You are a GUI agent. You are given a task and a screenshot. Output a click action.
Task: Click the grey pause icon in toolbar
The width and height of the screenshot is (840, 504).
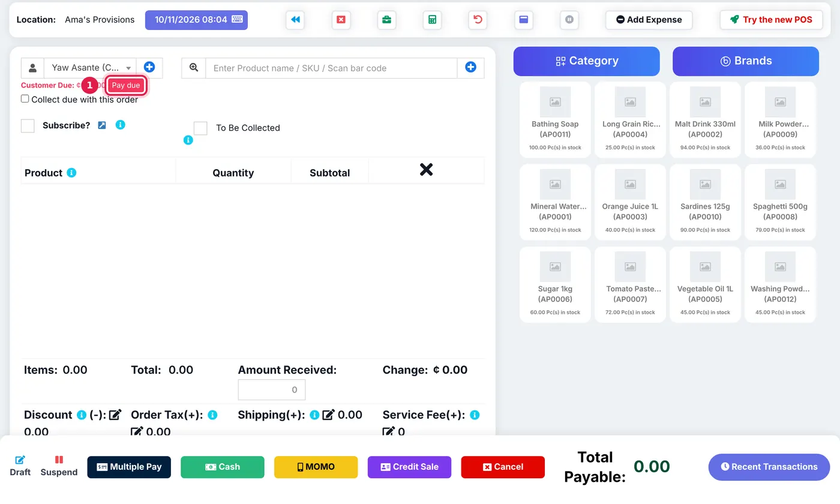point(569,20)
